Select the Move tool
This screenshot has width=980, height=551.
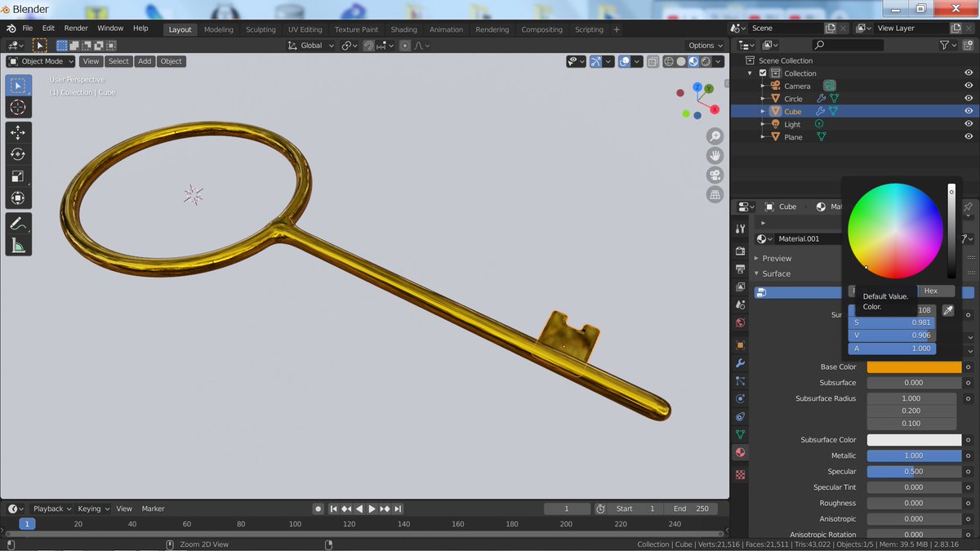[x=19, y=132]
